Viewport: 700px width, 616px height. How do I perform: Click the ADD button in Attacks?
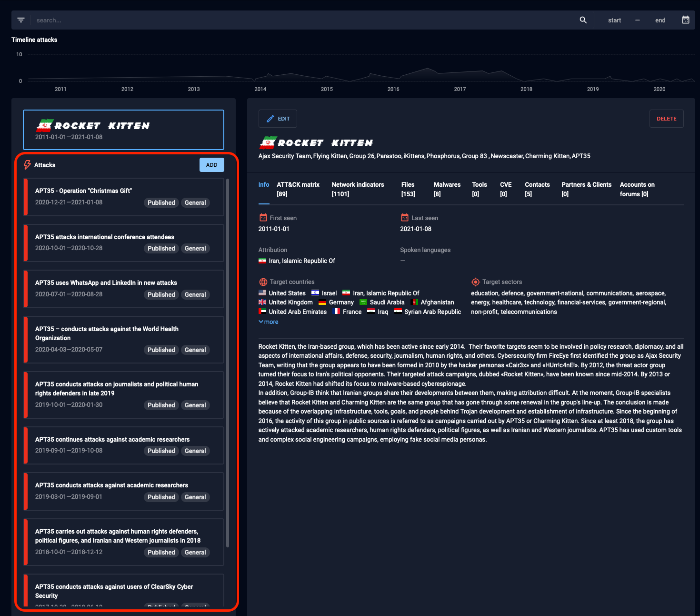tap(212, 165)
